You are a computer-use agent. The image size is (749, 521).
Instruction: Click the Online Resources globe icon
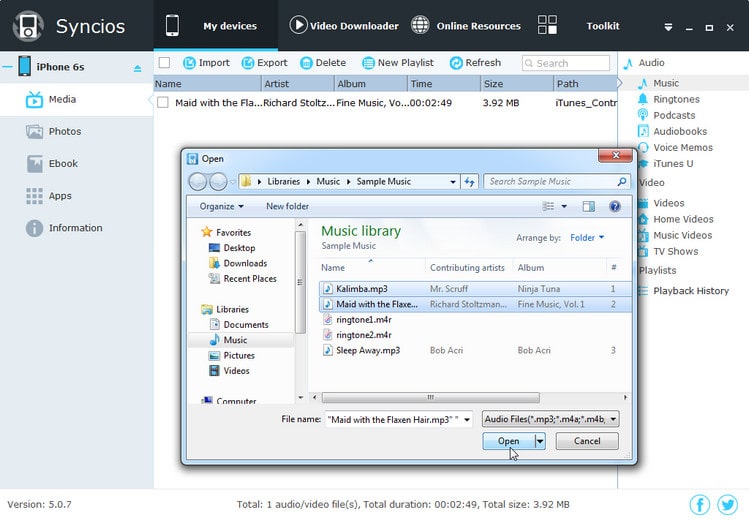click(420, 25)
